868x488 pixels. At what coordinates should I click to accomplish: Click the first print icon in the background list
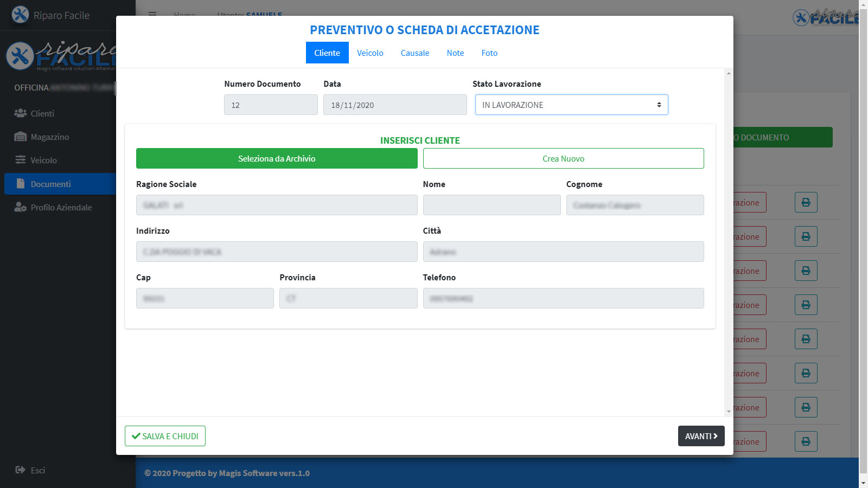(806, 202)
